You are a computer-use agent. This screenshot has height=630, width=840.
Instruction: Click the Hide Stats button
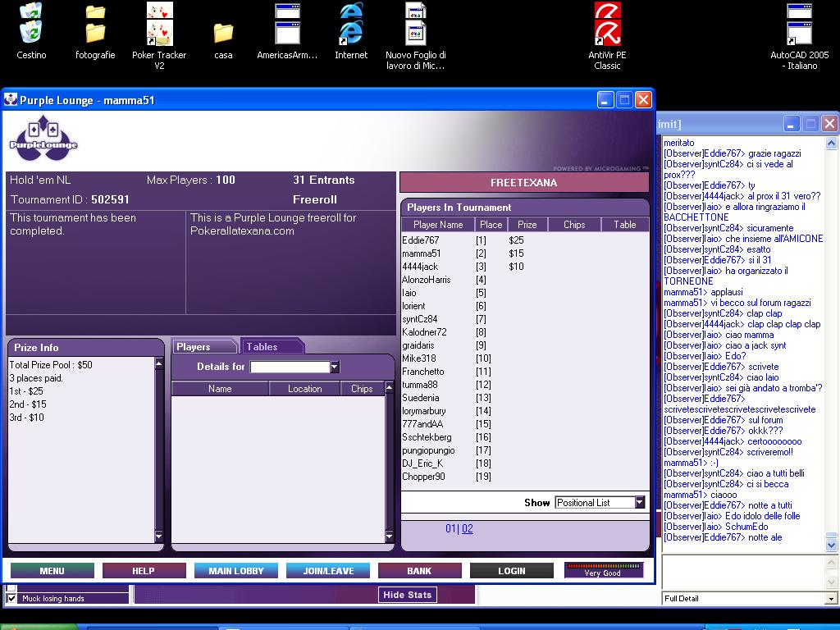point(407,595)
